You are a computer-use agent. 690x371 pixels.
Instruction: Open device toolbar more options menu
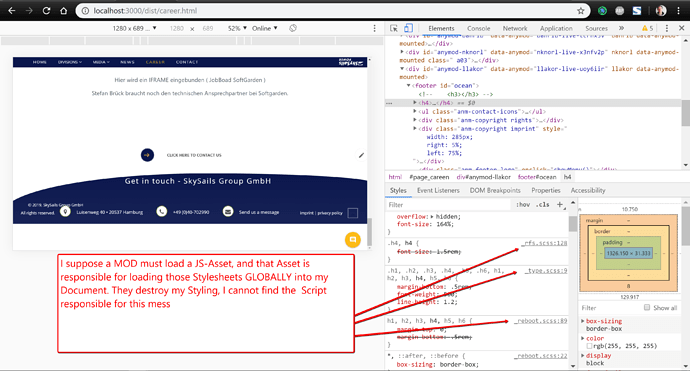(374, 28)
